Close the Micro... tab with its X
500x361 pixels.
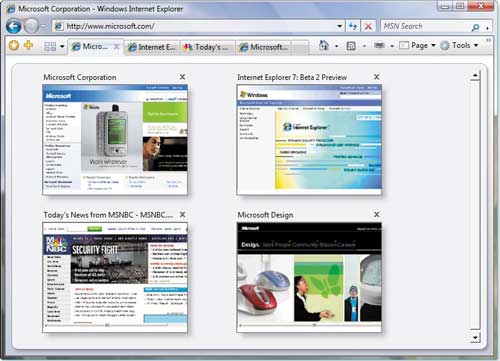point(116,47)
